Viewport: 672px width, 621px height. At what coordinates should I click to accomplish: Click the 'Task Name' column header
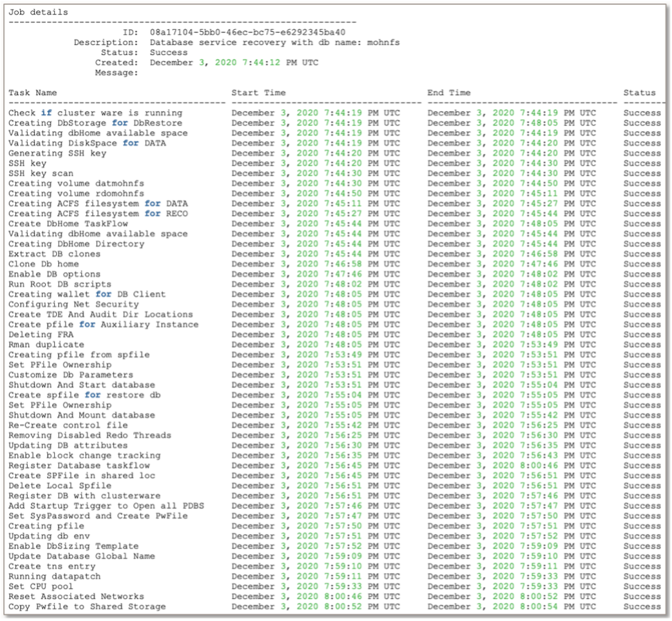pyautogui.click(x=33, y=92)
